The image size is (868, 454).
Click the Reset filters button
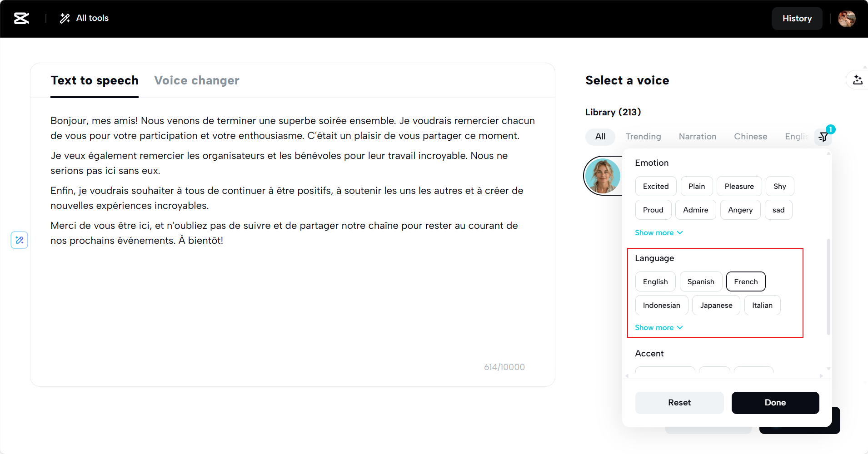(x=679, y=403)
